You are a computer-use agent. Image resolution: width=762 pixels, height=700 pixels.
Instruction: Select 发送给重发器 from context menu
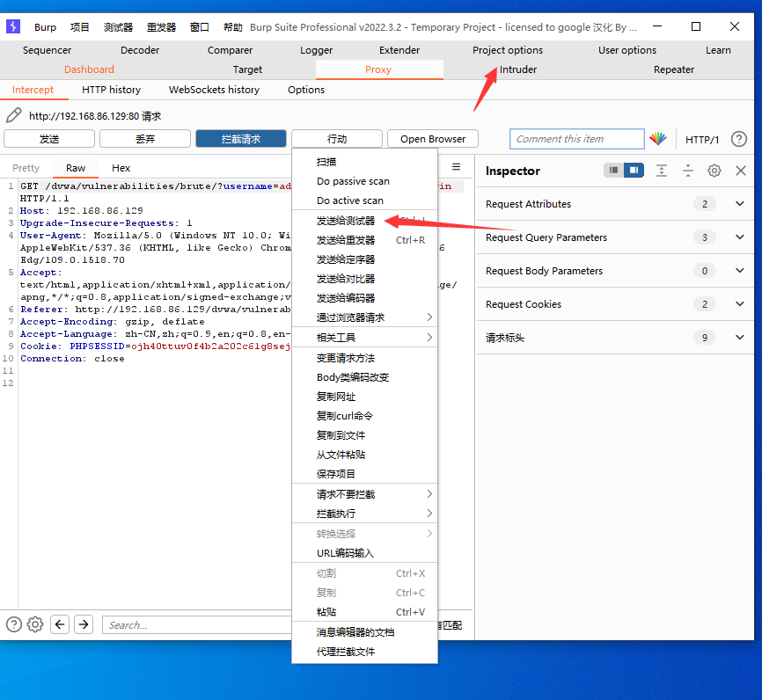click(364, 240)
